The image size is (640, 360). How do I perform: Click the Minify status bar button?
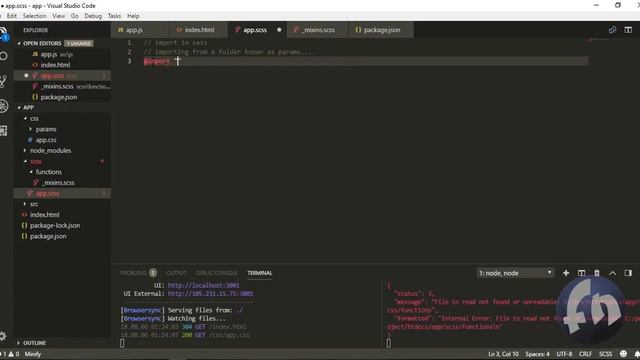(x=33, y=354)
